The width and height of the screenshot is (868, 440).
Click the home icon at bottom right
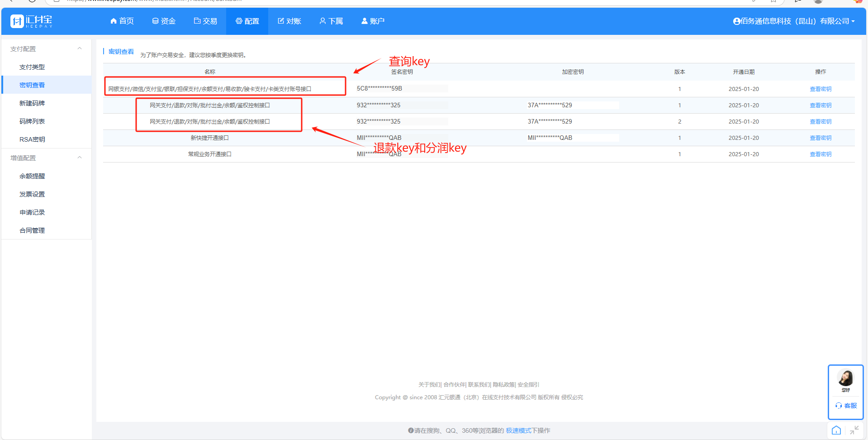(836, 430)
